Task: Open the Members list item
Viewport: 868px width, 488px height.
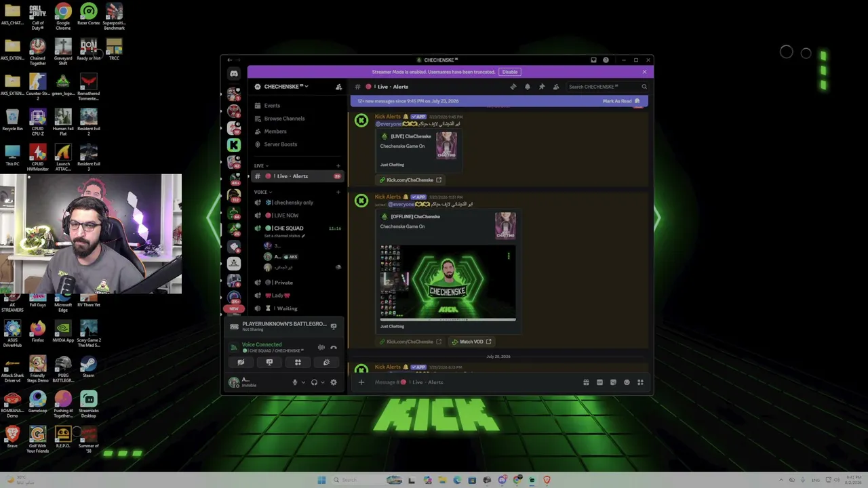Action: 297,131
